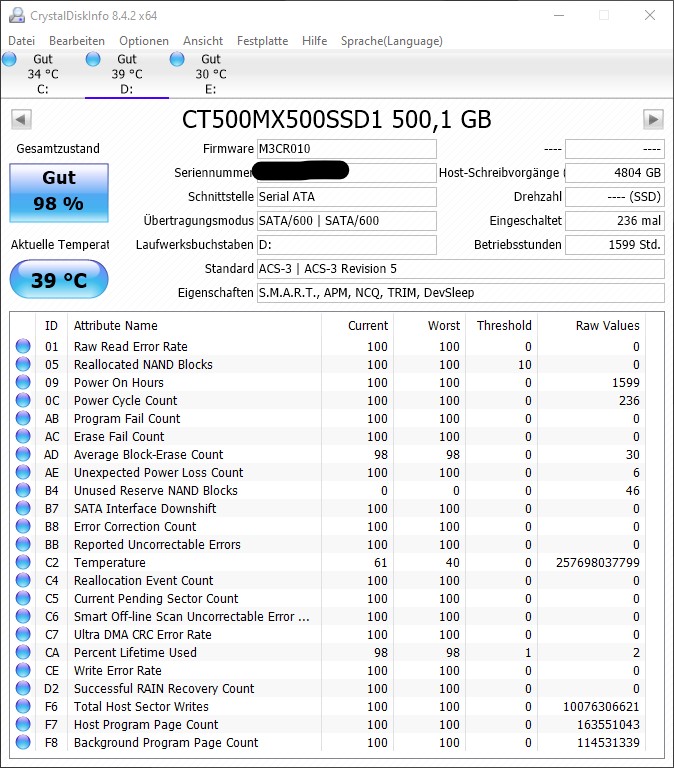
Task: Click the Firmware field M3CR010
Action: (347, 148)
